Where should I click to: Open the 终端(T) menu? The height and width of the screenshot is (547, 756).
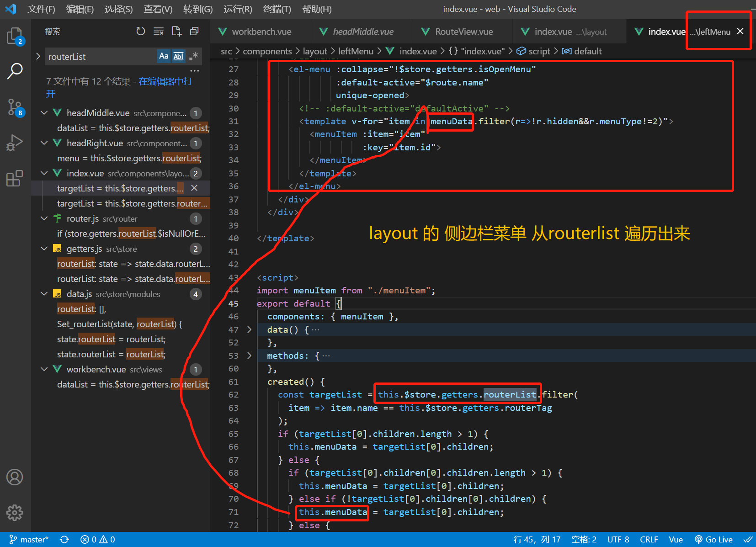(x=277, y=9)
